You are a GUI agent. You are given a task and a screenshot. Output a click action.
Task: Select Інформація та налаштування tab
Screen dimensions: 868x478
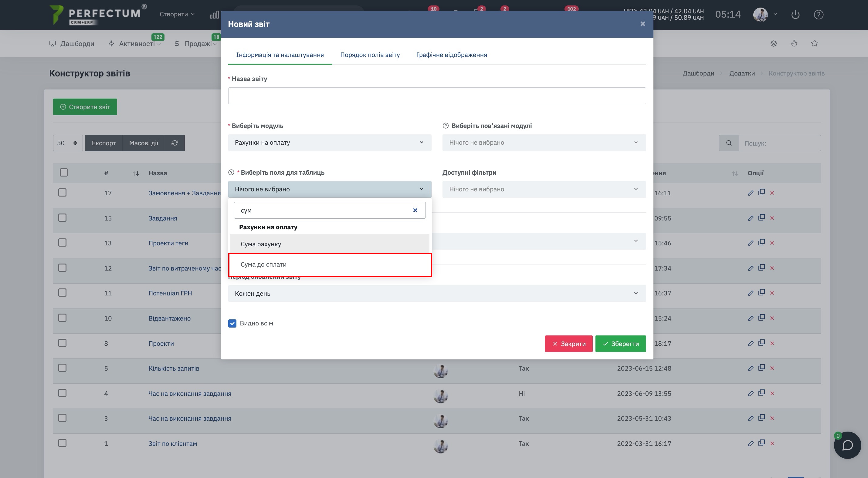tap(280, 55)
